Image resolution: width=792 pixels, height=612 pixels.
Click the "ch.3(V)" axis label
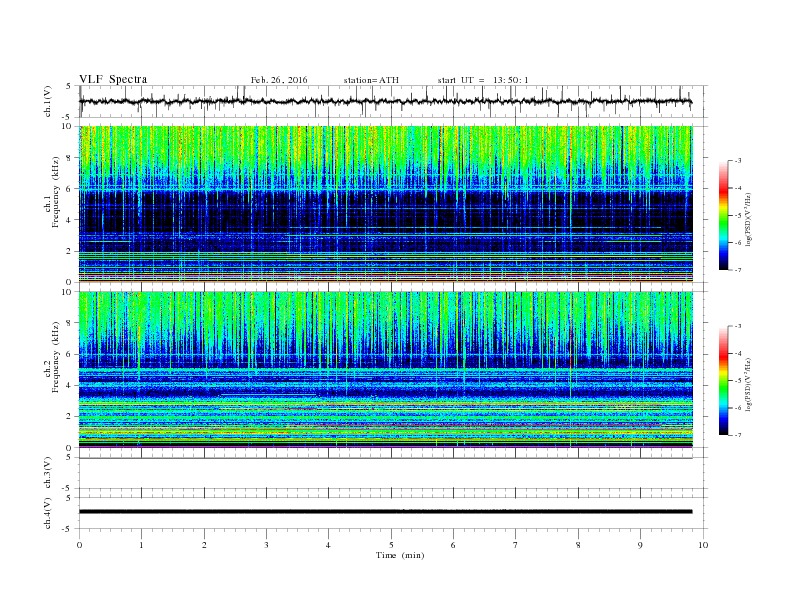point(48,473)
